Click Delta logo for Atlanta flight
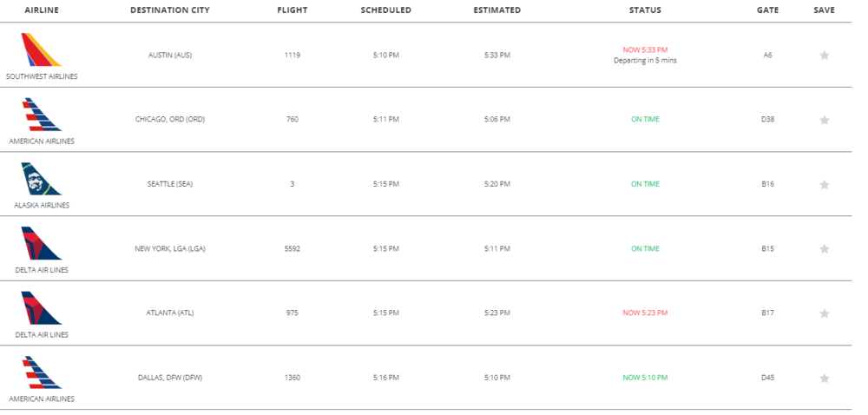Viewport: 868px width, 415px height. [42, 308]
